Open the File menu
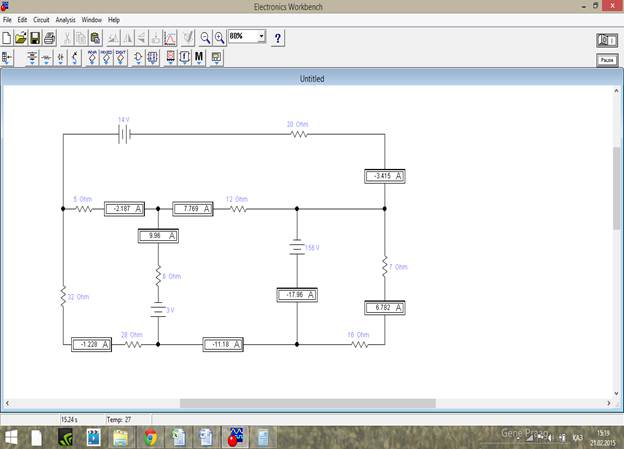This screenshot has height=449, width=624. pos(7,20)
